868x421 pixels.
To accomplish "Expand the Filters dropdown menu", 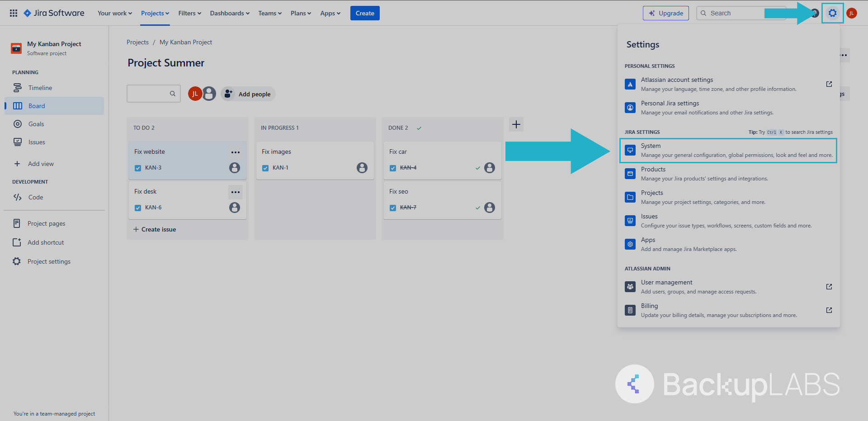I will pyautogui.click(x=189, y=13).
